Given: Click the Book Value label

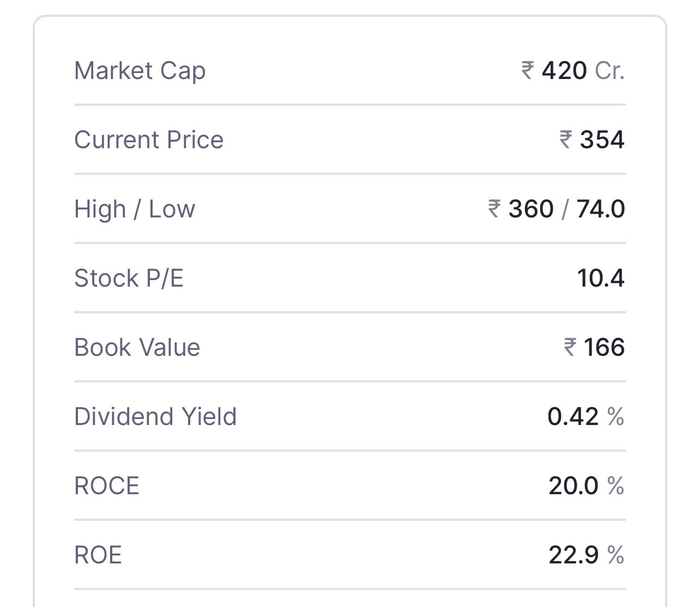Looking at the screenshot, I should click(x=137, y=348).
